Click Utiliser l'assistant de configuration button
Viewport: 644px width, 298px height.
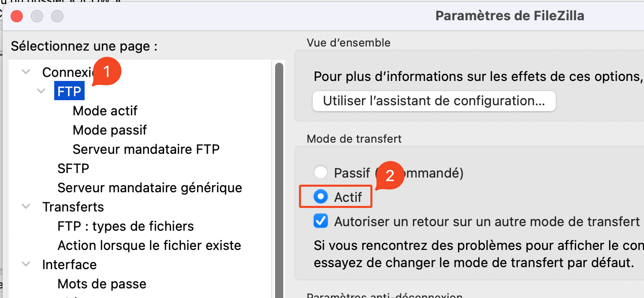pos(434,101)
